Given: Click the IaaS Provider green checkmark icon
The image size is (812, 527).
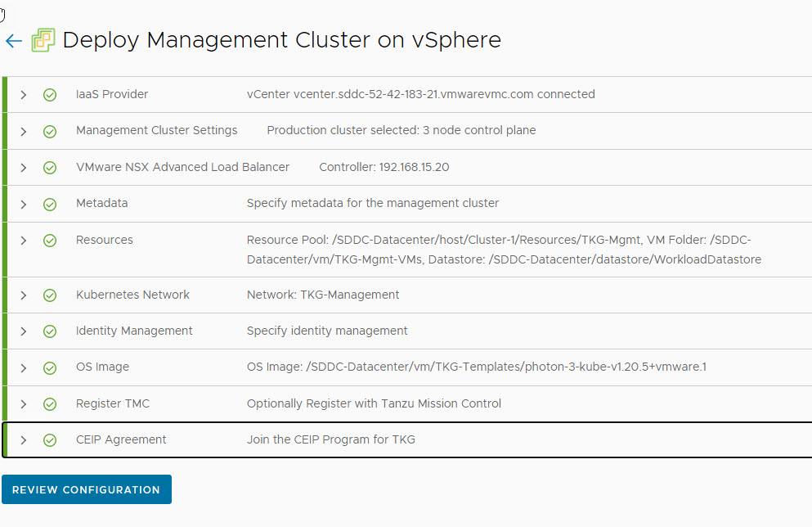Looking at the screenshot, I should (x=50, y=95).
